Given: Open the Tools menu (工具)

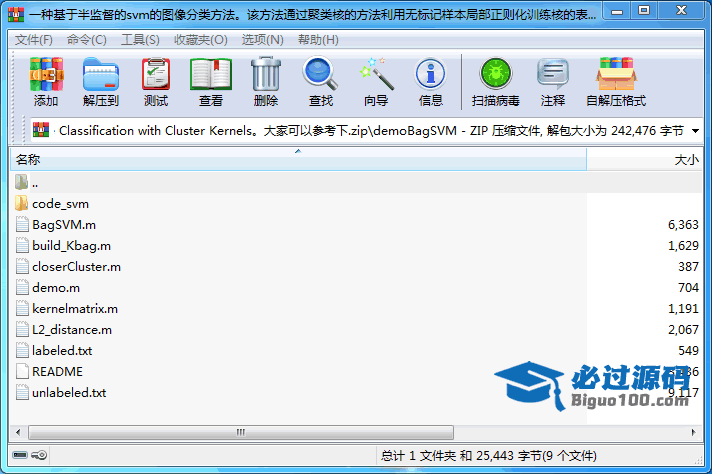Looking at the screenshot, I should tap(140, 40).
